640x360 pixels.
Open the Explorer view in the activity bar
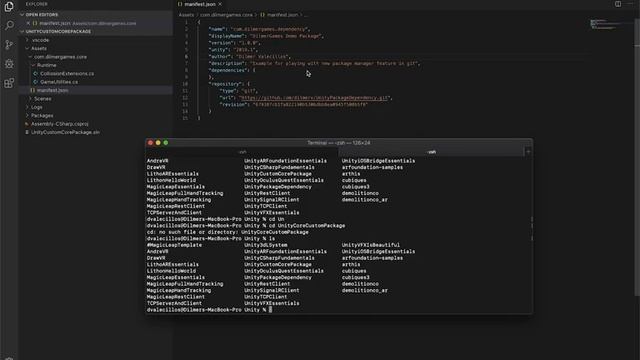(9, 7)
